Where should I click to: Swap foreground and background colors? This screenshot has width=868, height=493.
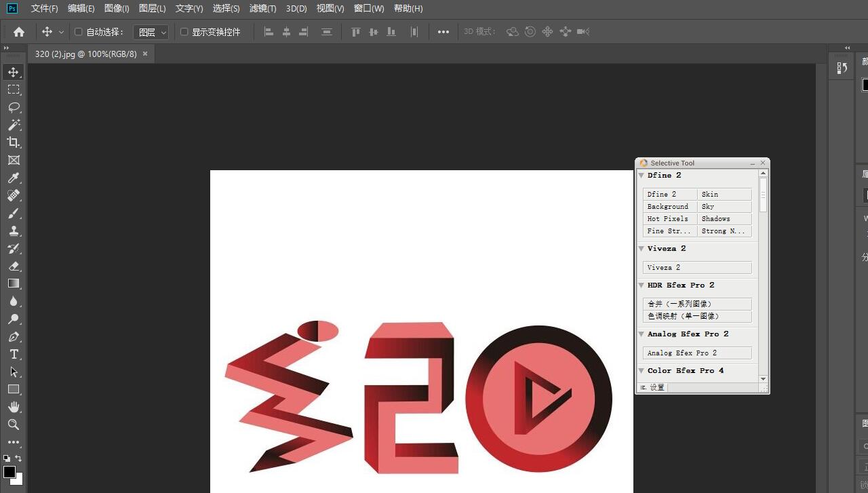(19, 458)
